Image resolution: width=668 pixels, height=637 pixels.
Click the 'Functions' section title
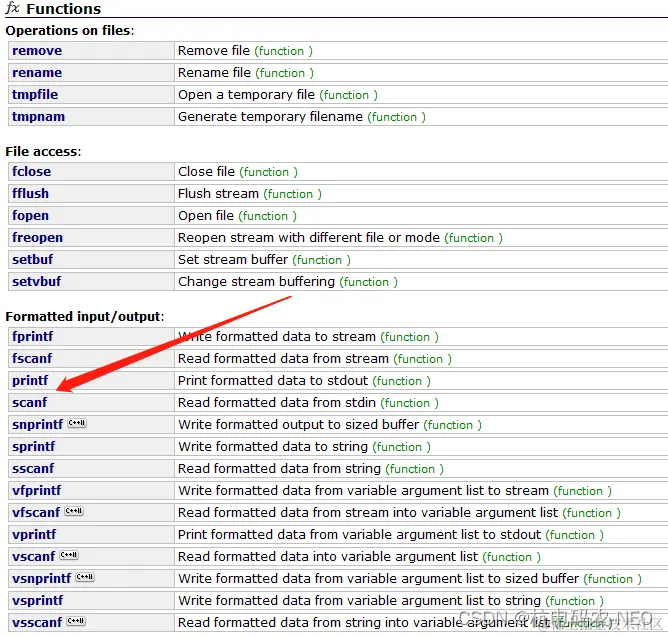[x=63, y=9]
